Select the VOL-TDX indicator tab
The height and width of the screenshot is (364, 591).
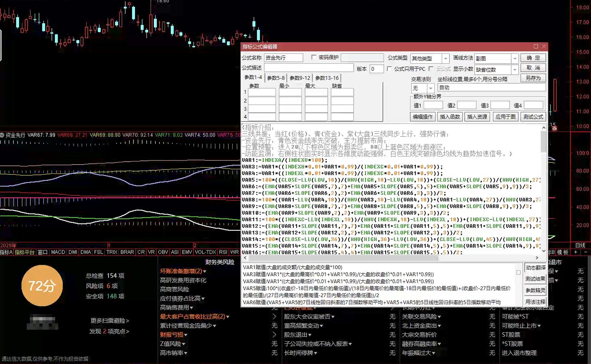point(205,252)
